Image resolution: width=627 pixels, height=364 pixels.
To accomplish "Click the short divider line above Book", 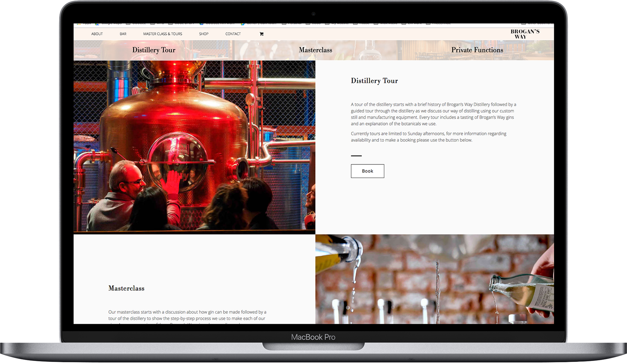I will coord(356,156).
